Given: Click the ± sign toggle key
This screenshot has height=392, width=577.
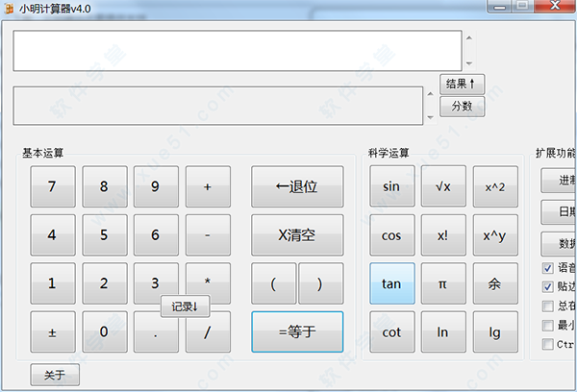Looking at the screenshot, I should (52, 332).
